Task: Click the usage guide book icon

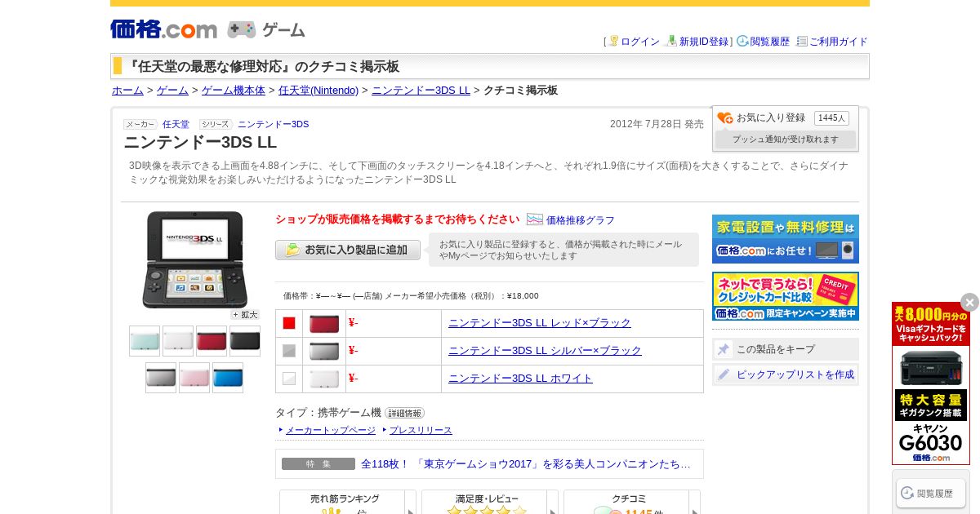Action: pos(802,41)
